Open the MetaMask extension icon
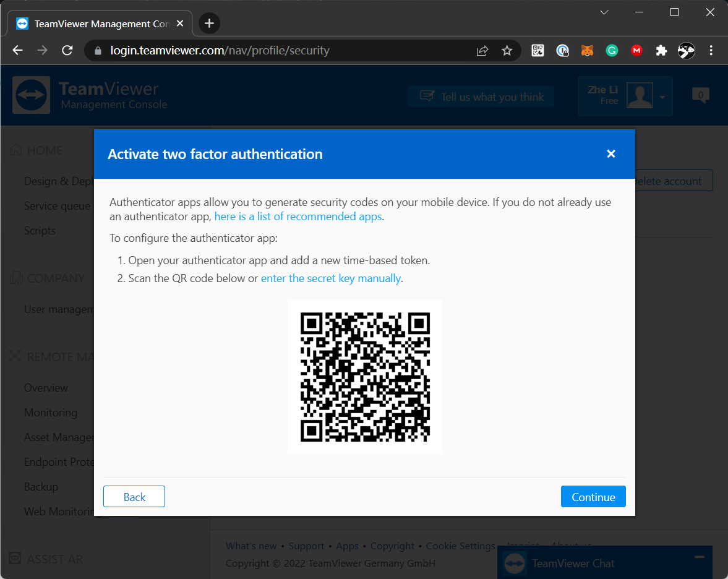The image size is (728, 579). pos(587,50)
